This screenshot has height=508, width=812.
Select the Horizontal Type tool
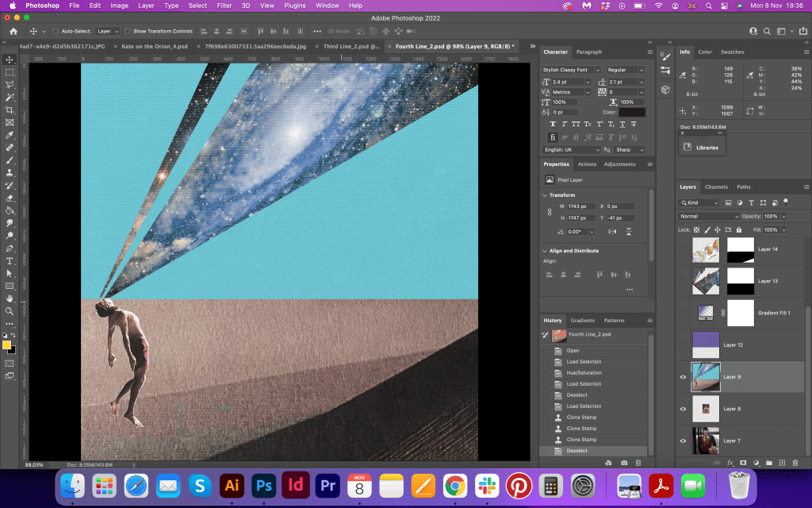point(10,260)
